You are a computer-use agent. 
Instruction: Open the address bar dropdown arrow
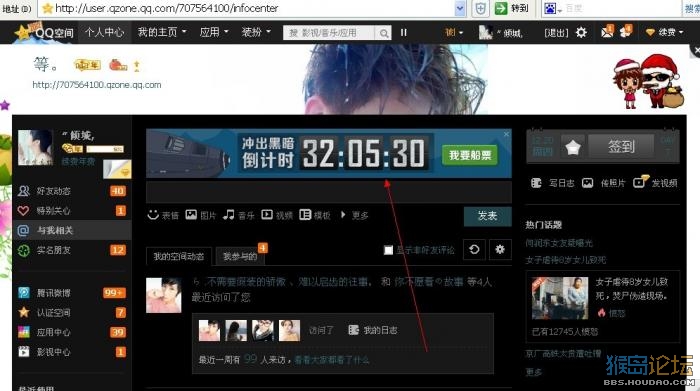click(460, 8)
